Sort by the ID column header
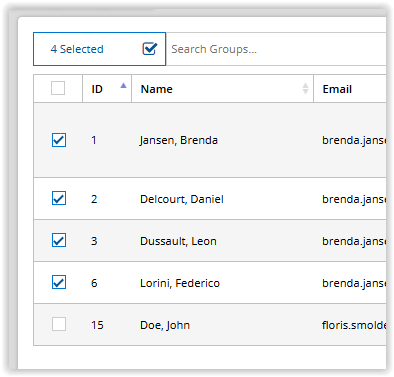 pyautogui.click(x=107, y=89)
